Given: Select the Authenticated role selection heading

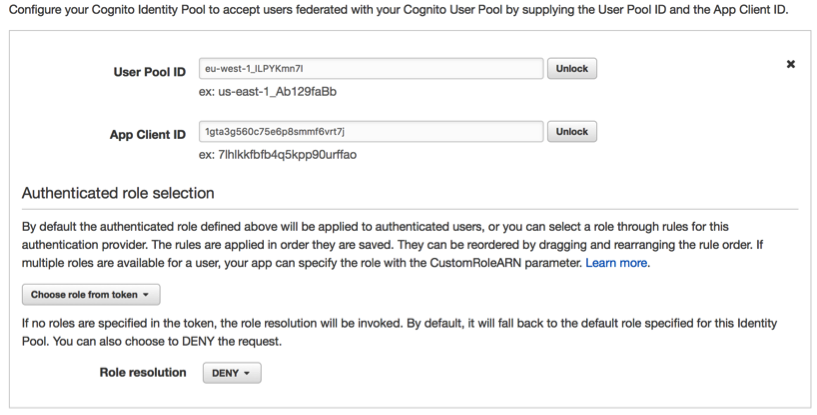Looking at the screenshot, I should [x=117, y=192].
